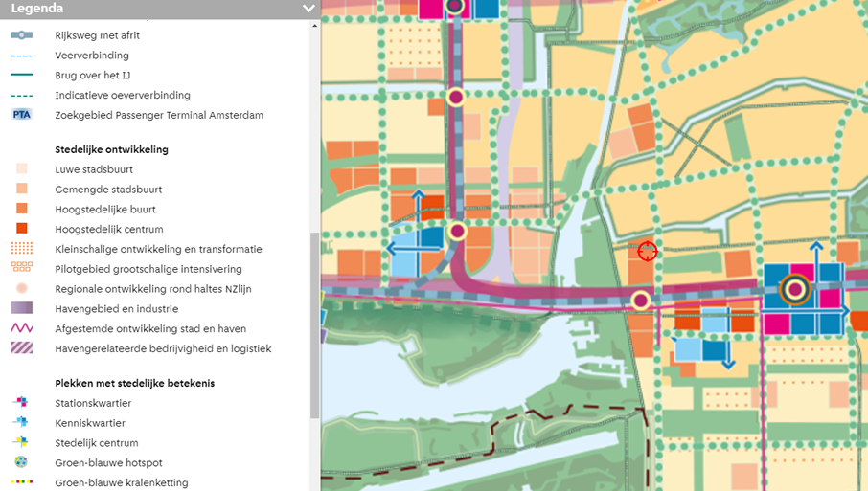Click the Luwe stadsbuurt color swatch
The height and width of the screenshot is (491, 868).
pos(22,168)
